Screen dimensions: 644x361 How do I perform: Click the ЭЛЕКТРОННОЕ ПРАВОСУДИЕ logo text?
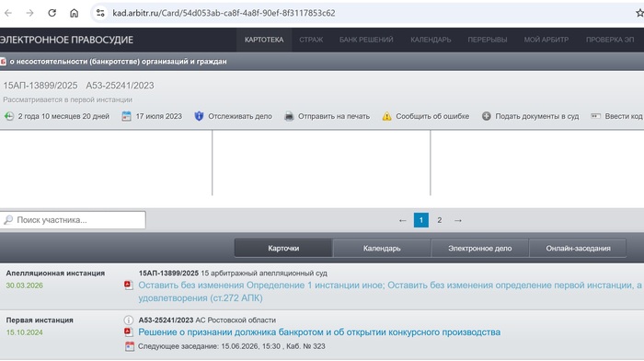[x=66, y=40]
